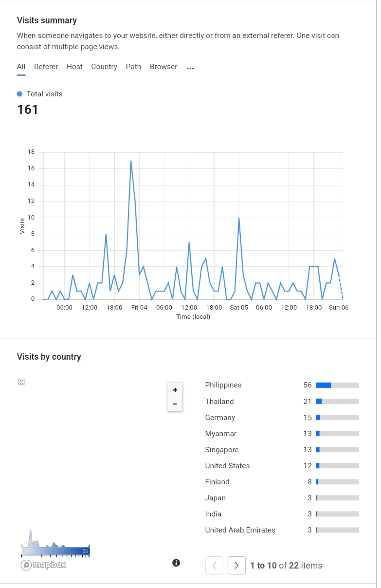The height and width of the screenshot is (588, 381).
Task: Click the Mapbox logo
Action: (x=43, y=565)
